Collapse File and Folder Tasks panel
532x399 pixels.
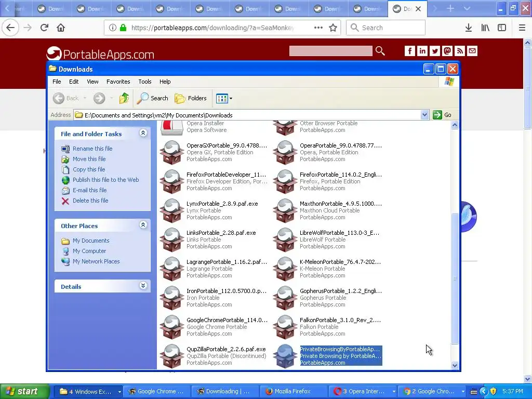pos(143,133)
